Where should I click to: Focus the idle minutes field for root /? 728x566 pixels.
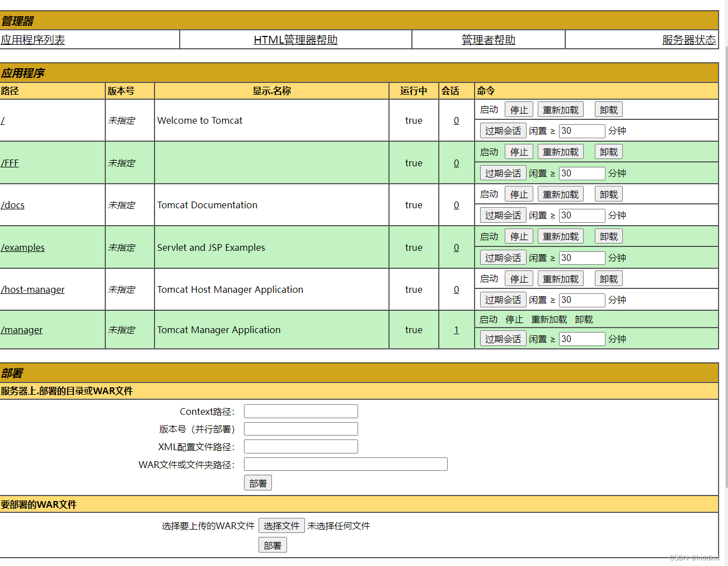(582, 131)
